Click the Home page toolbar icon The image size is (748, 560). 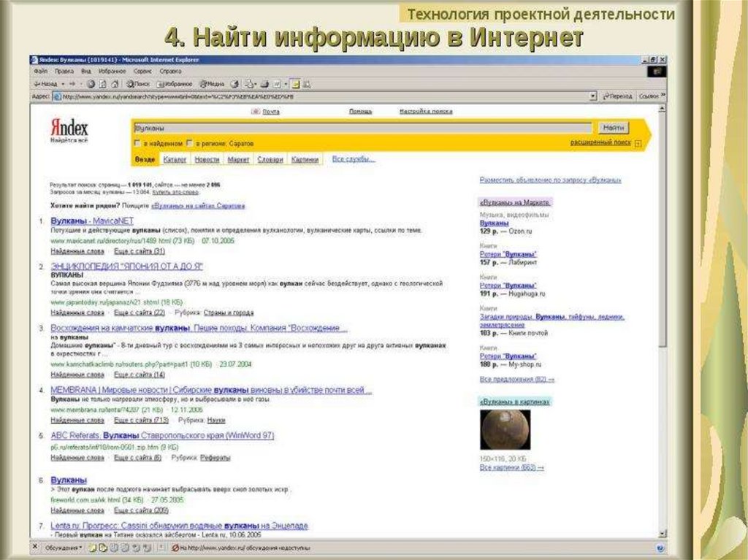point(113,84)
